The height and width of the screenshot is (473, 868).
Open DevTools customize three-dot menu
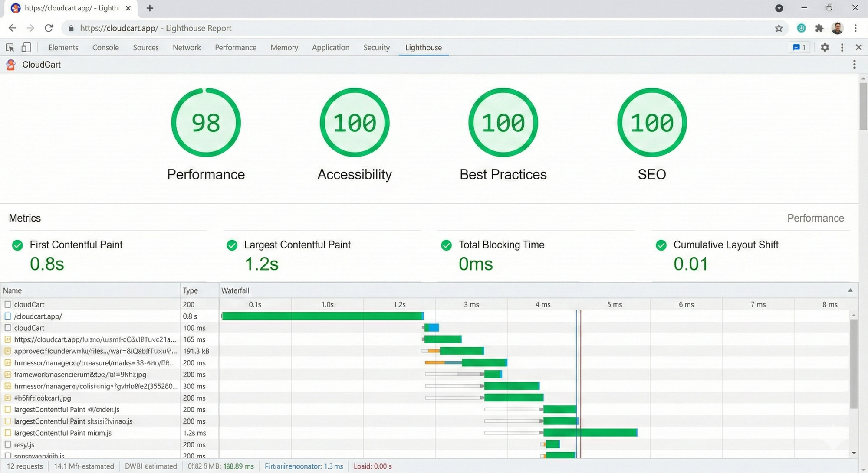(842, 48)
